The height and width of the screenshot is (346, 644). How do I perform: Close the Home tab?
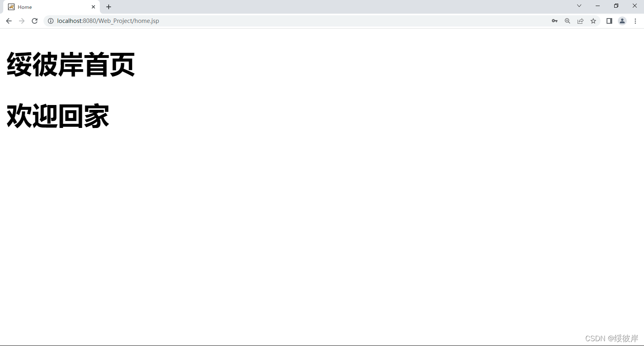click(x=93, y=7)
